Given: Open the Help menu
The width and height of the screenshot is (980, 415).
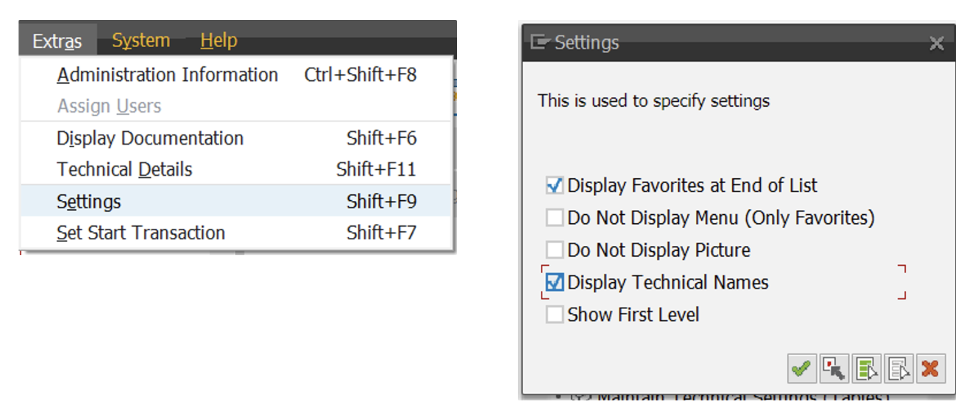Looking at the screenshot, I should (219, 40).
